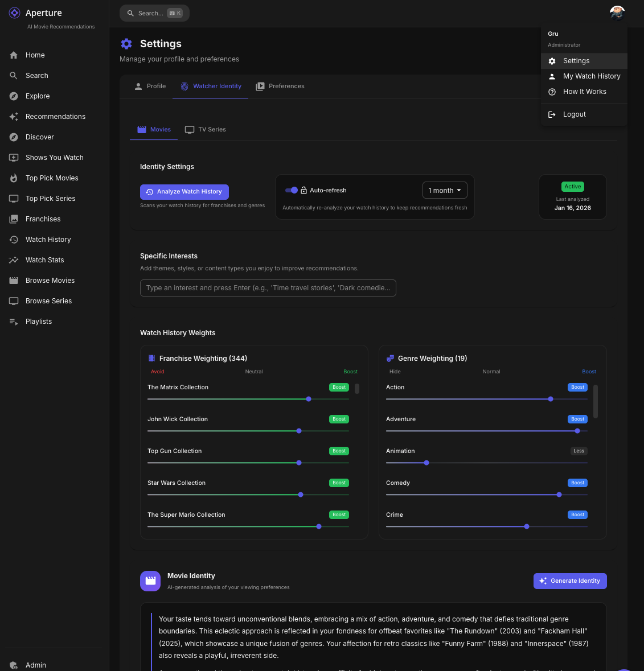Switch to the Preferences tab

tap(280, 87)
